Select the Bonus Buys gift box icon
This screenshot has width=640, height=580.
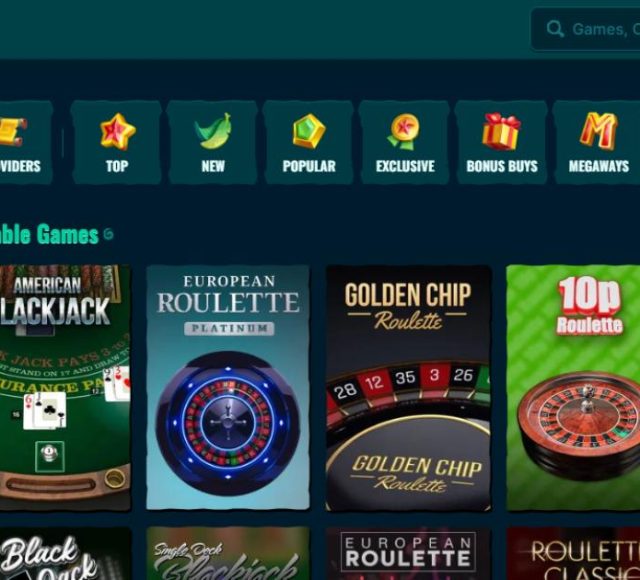pyautogui.click(x=501, y=131)
